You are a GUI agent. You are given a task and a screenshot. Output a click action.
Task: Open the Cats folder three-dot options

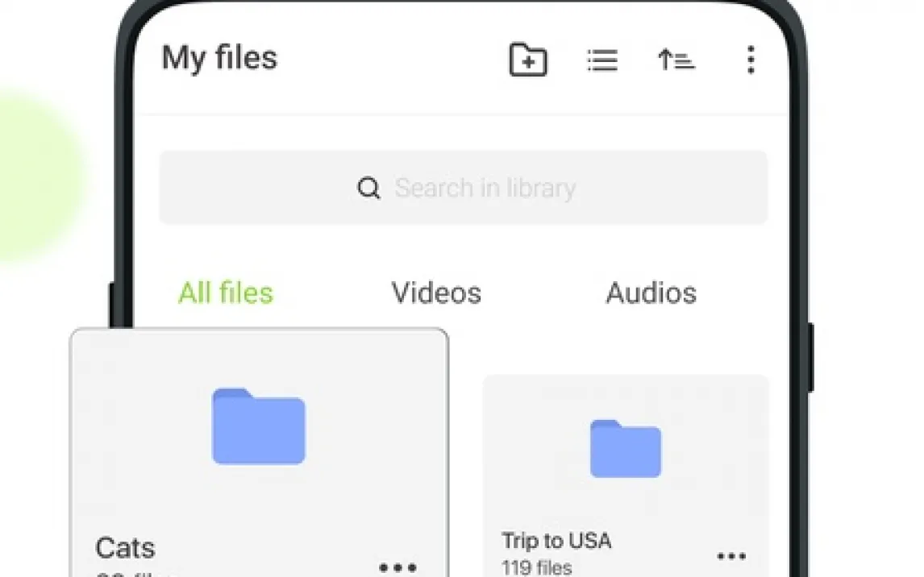(397, 567)
